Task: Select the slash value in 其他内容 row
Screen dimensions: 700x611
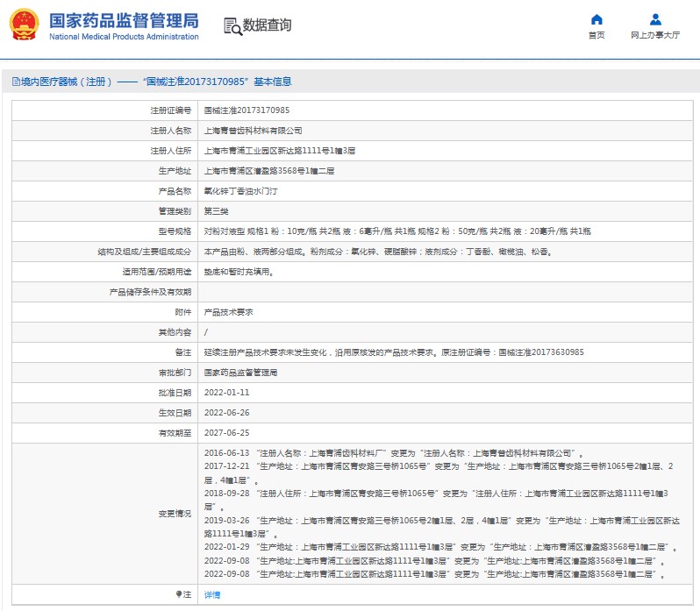Action: 206,332
